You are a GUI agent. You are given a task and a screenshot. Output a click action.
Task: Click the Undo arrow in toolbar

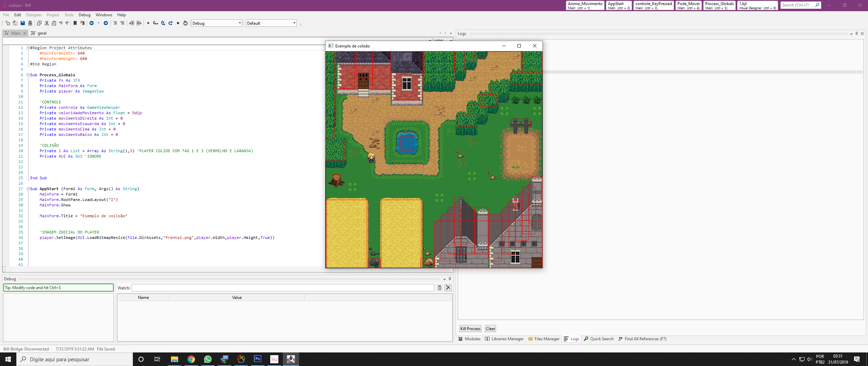click(x=61, y=23)
